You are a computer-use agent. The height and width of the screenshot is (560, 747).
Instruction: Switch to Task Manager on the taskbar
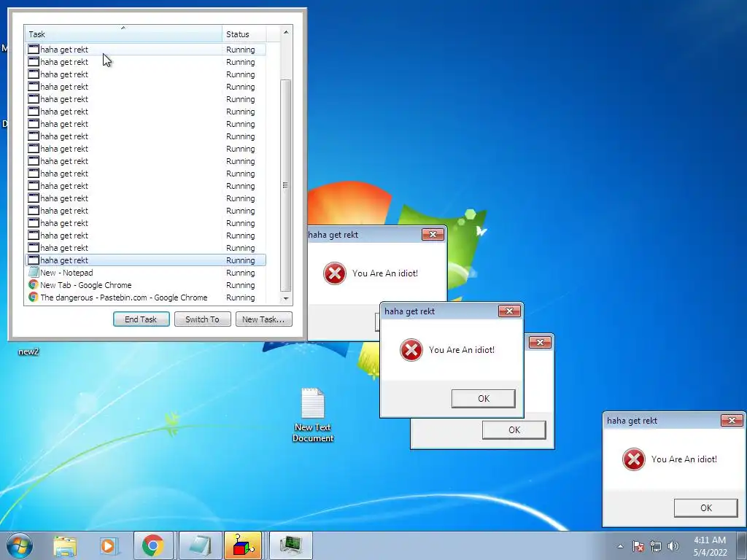pyautogui.click(x=291, y=545)
